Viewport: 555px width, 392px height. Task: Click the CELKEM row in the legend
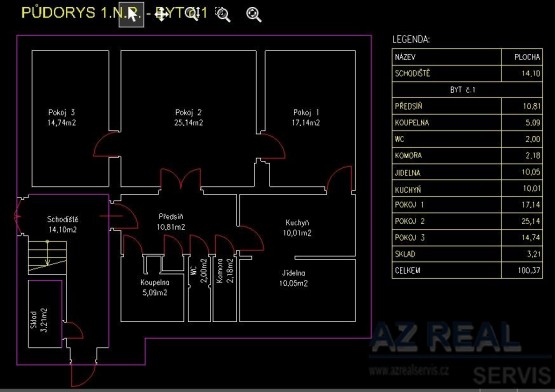click(467, 271)
